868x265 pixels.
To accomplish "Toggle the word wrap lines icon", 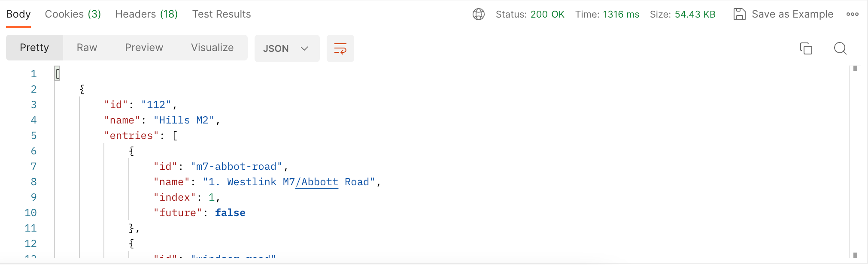I will click(x=340, y=48).
